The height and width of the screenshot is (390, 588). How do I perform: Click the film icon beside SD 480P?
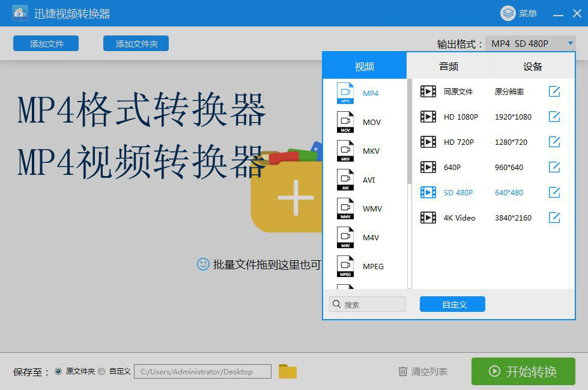pos(428,192)
